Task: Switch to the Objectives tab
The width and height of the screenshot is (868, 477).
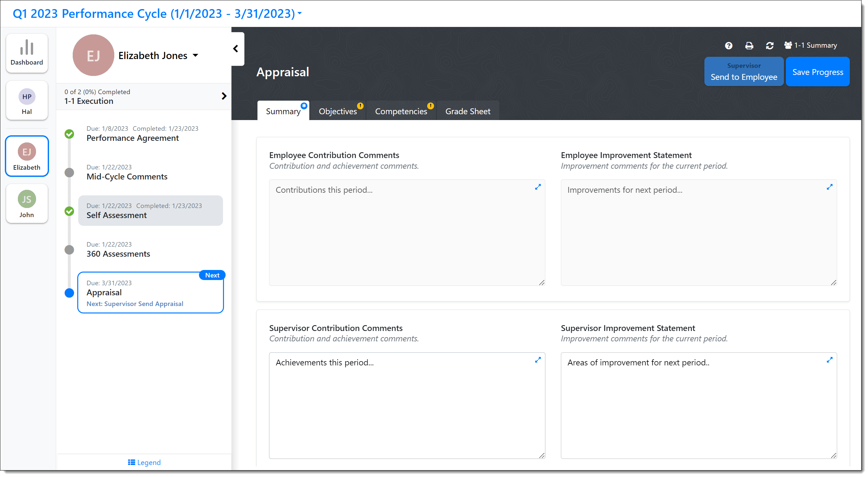Action: [x=338, y=111]
